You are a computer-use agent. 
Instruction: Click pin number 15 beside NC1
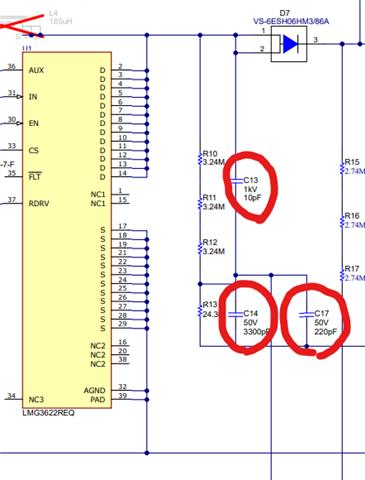coord(123,200)
